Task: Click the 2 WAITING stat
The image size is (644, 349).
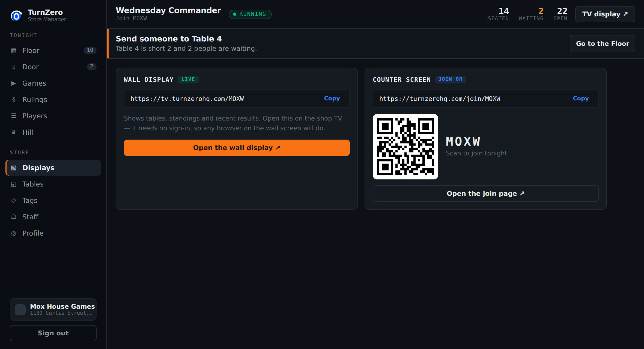Action: pyautogui.click(x=531, y=14)
